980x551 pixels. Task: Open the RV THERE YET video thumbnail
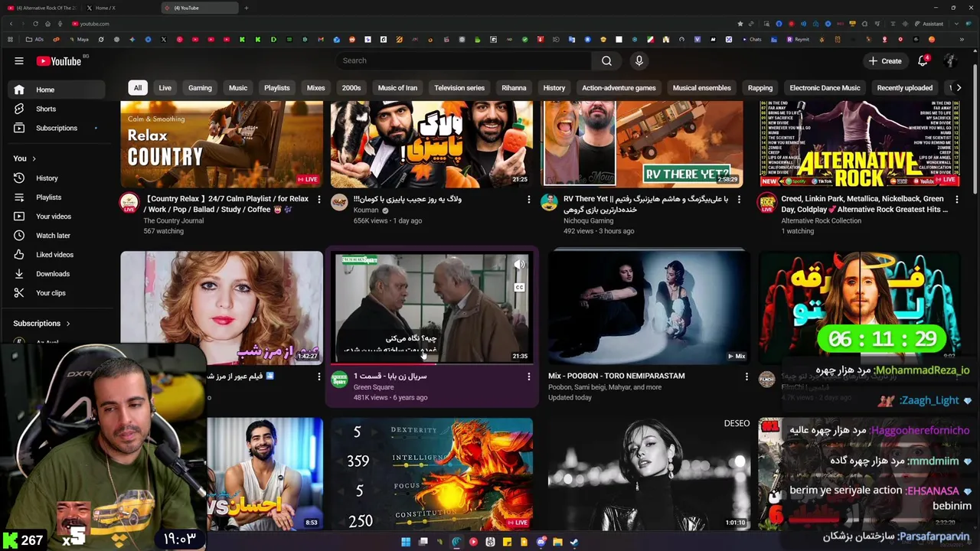pos(642,144)
